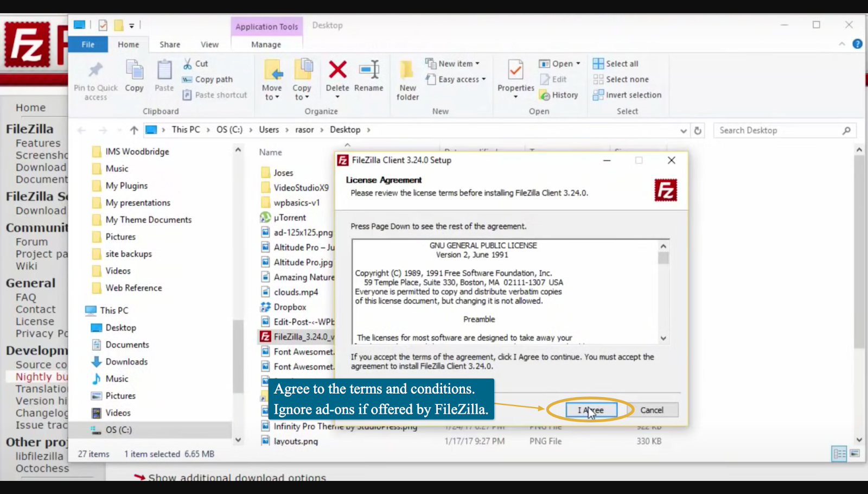Click the History icon
The image size is (868, 494).
[x=545, y=96]
